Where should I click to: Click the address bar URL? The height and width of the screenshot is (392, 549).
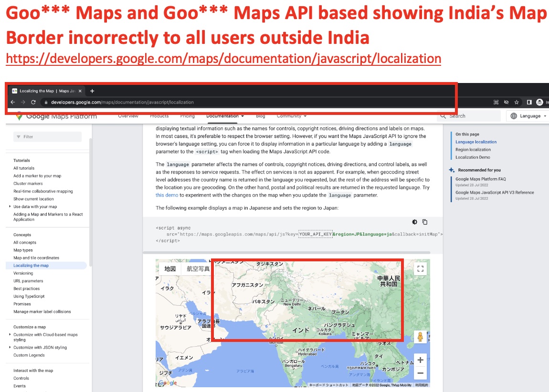tap(122, 103)
